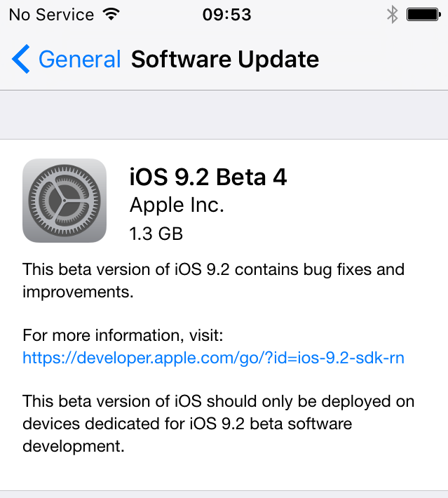Tap the For more information text
The image size is (448, 498).
point(123,335)
